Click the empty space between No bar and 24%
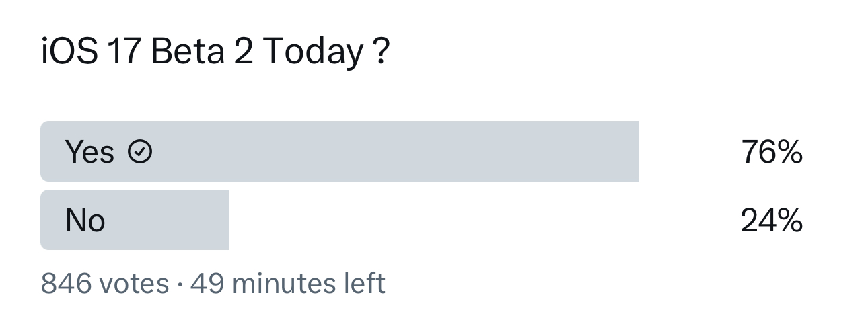Viewport: 868px width, 316px height. [484, 220]
